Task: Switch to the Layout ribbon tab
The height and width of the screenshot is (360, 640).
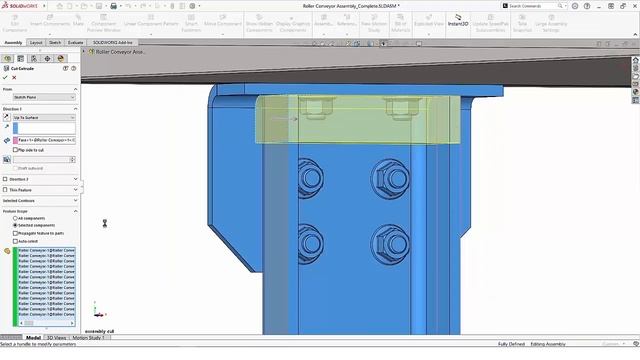Action: click(x=36, y=42)
